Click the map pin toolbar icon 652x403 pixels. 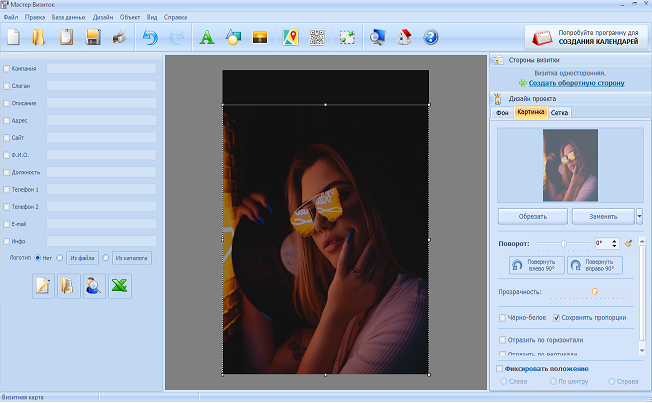tap(291, 38)
